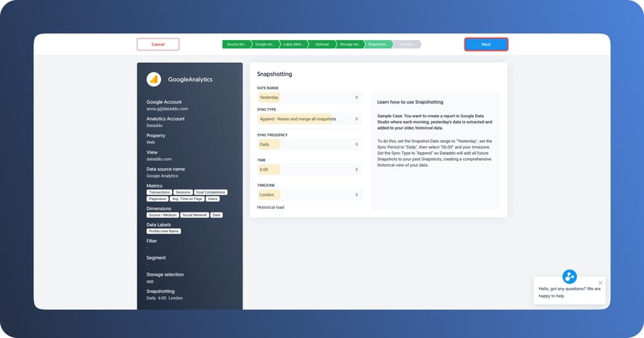The image size is (644, 338).
Task: Click the Storage selection label in sidebar
Action: (165, 274)
